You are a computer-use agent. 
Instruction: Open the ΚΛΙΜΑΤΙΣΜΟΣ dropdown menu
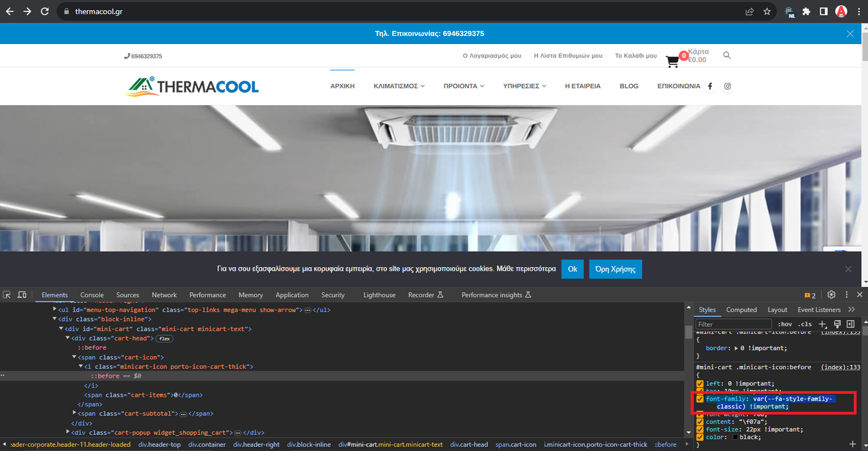(399, 86)
